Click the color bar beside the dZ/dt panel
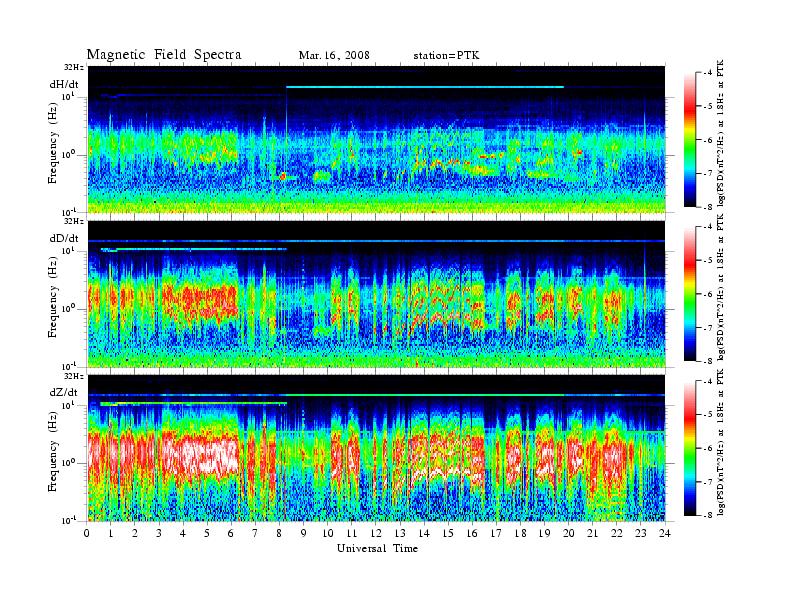This screenshot has height=612, width=792. pos(690,448)
